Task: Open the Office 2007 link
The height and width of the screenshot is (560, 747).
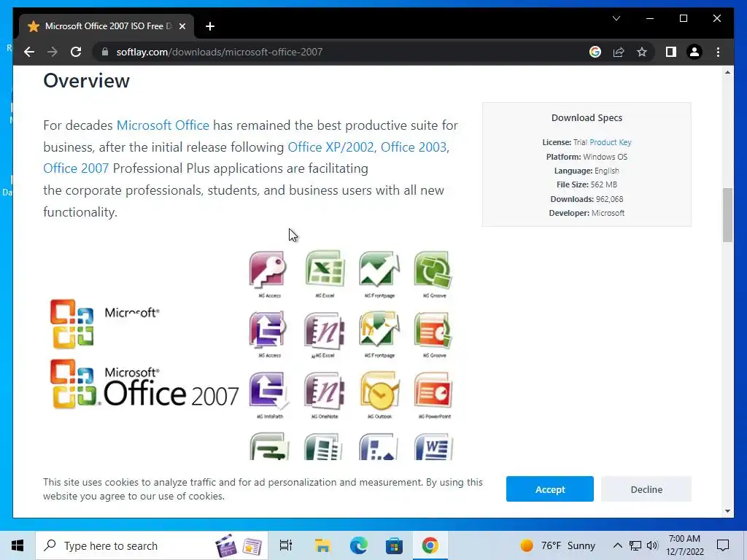Action: tap(76, 168)
